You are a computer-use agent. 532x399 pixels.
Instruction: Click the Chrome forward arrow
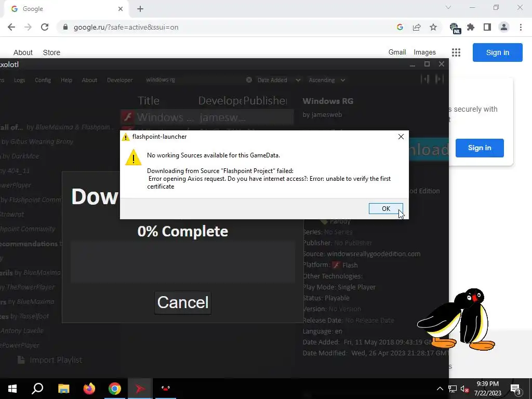coord(28,27)
